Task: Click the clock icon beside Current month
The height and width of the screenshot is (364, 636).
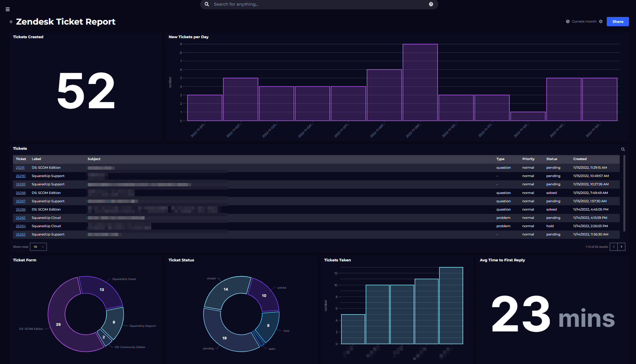Action: click(x=568, y=22)
